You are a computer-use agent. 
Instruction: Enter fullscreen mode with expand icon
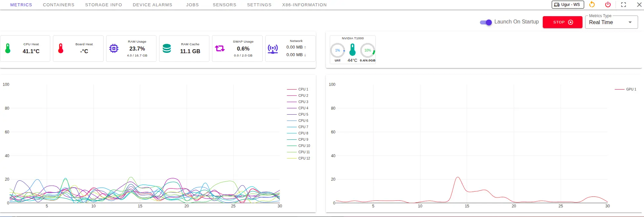pyautogui.click(x=623, y=5)
